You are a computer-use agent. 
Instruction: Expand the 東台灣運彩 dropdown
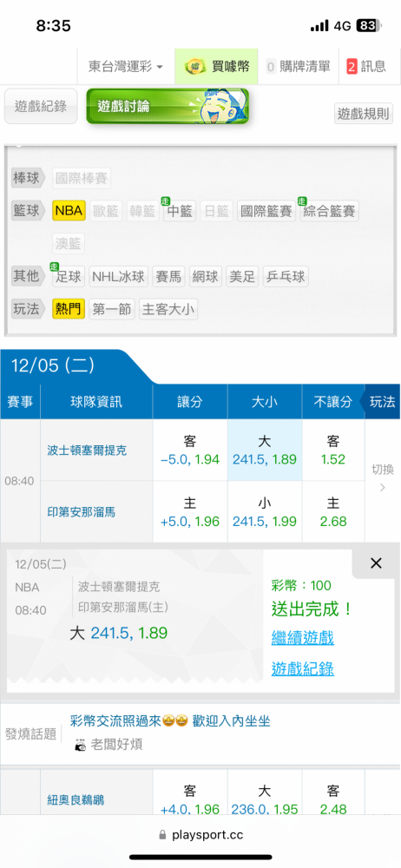126,67
